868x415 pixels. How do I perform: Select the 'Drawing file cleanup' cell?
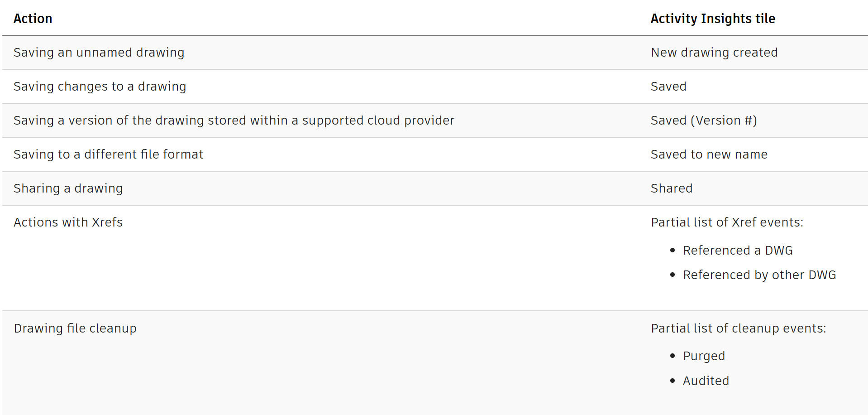[75, 328]
